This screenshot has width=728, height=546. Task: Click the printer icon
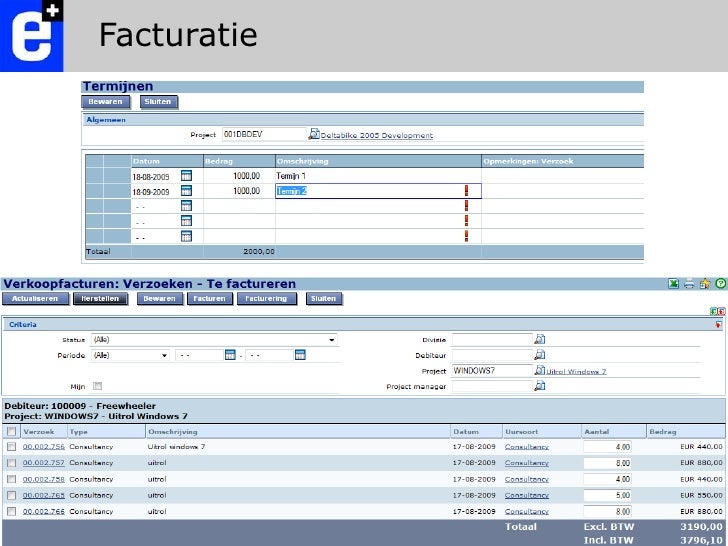(689, 284)
